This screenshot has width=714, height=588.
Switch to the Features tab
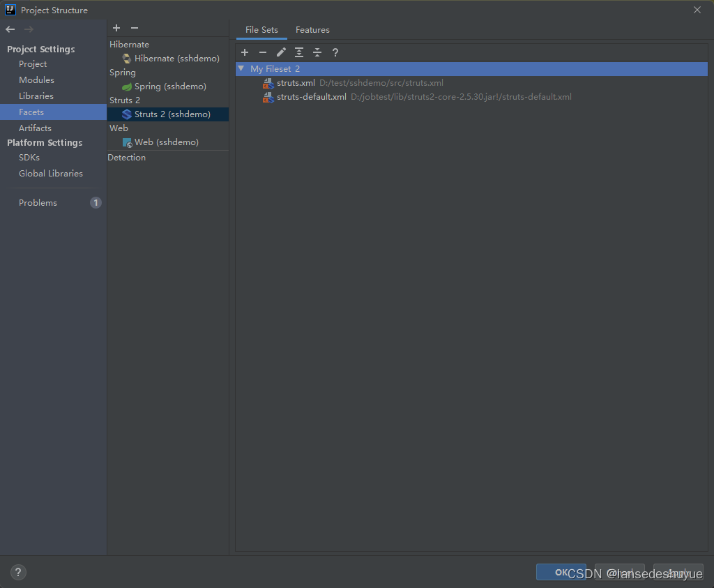point(312,29)
